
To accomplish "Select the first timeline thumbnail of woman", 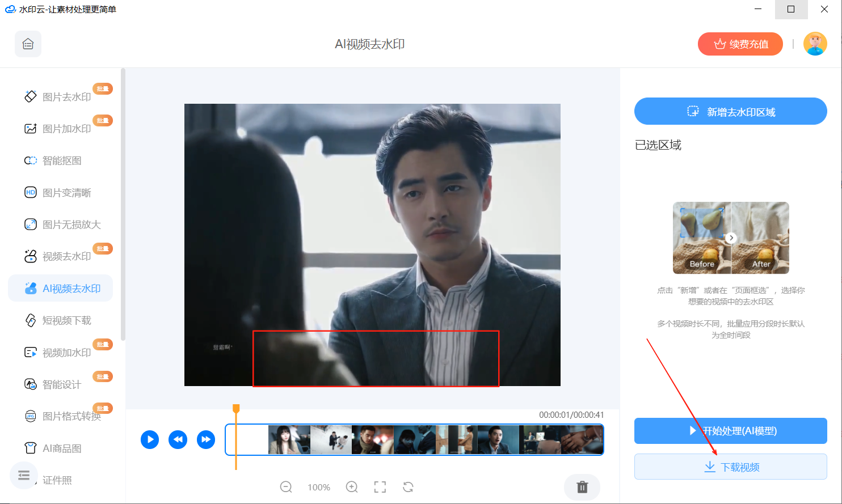I will (289, 440).
